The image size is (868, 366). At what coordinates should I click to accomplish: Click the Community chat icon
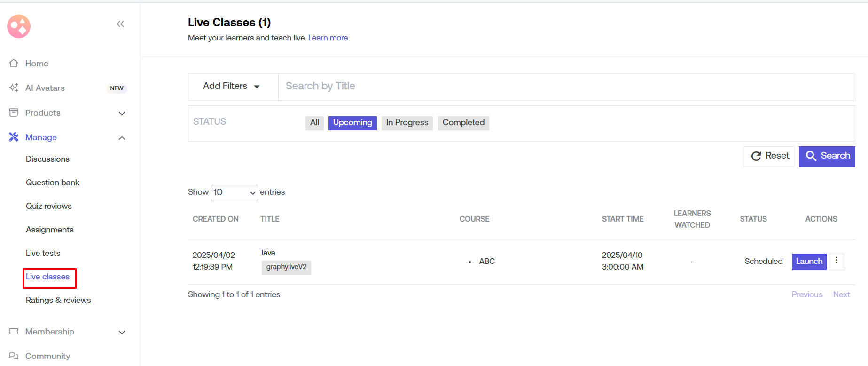point(14,356)
